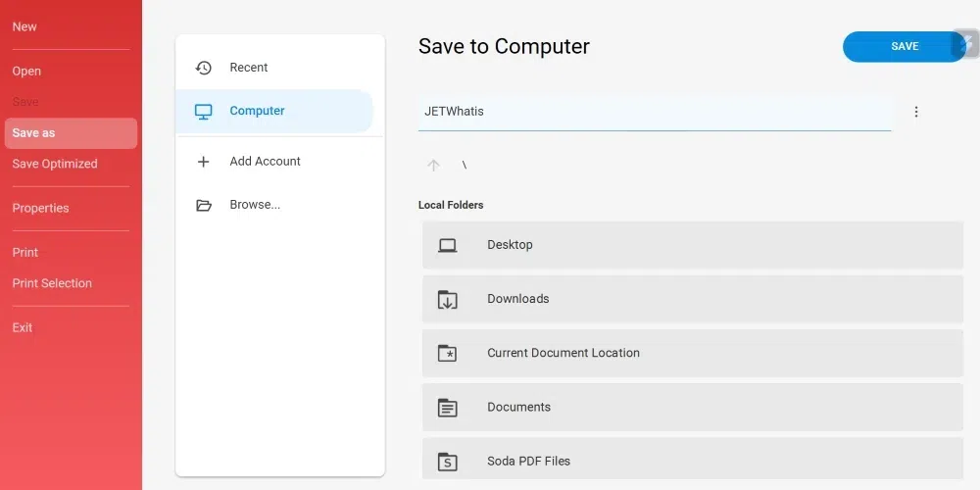980x490 pixels.
Task: Click Print Selection in the menu
Action: point(52,283)
